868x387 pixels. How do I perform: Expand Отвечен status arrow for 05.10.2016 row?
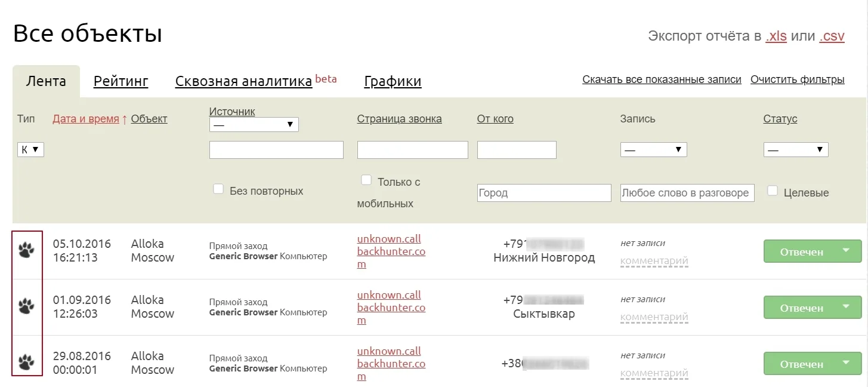[845, 251]
